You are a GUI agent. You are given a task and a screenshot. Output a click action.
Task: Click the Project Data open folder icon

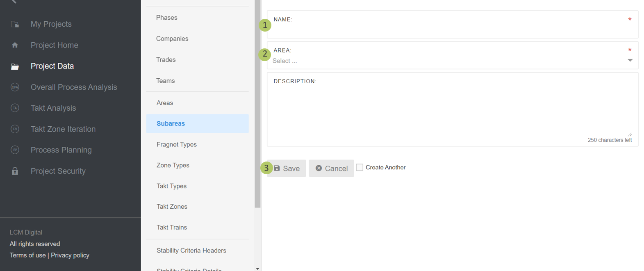15,66
